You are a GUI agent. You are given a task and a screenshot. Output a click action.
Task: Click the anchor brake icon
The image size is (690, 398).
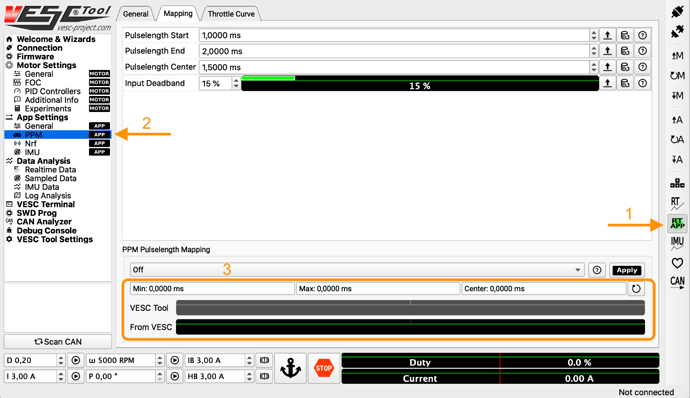coord(290,368)
